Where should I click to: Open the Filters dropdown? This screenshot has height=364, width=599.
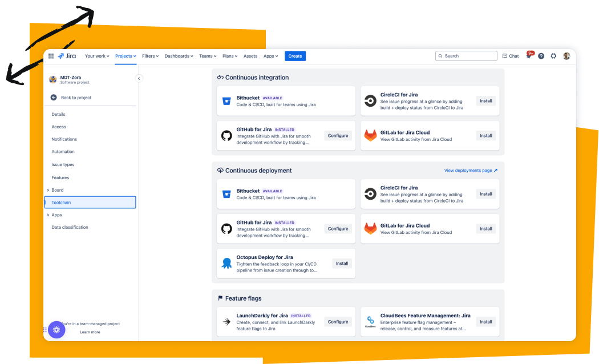pos(150,56)
